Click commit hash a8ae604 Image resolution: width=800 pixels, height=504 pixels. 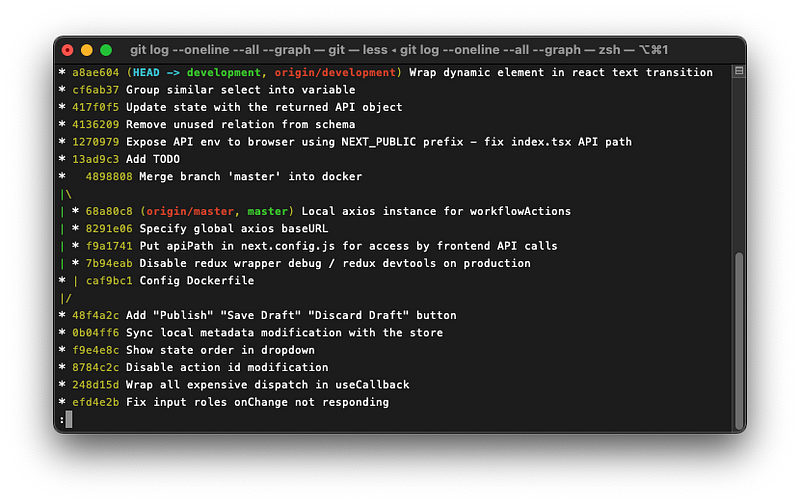pyautogui.click(x=95, y=72)
